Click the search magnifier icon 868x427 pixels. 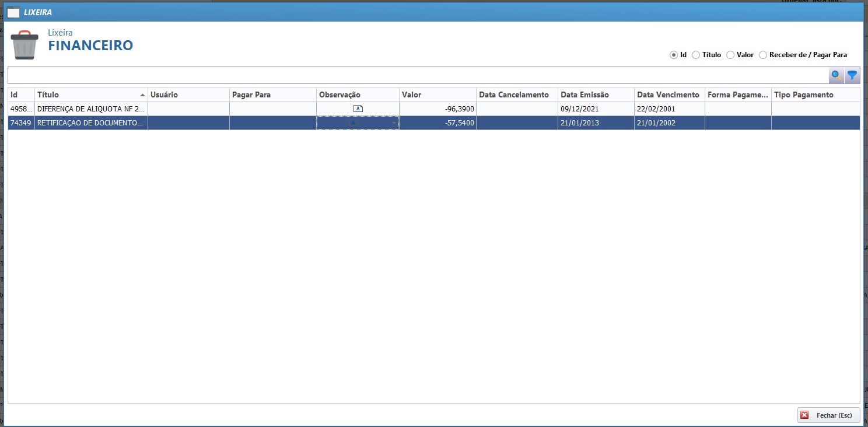pyautogui.click(x=836, y=75)
